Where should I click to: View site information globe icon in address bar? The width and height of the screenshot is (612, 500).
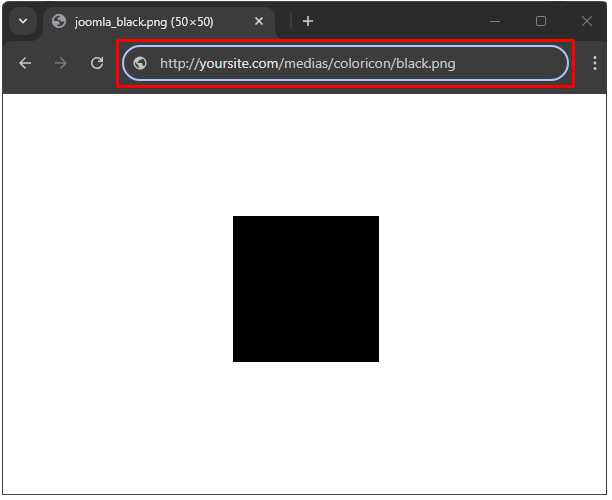140,63
